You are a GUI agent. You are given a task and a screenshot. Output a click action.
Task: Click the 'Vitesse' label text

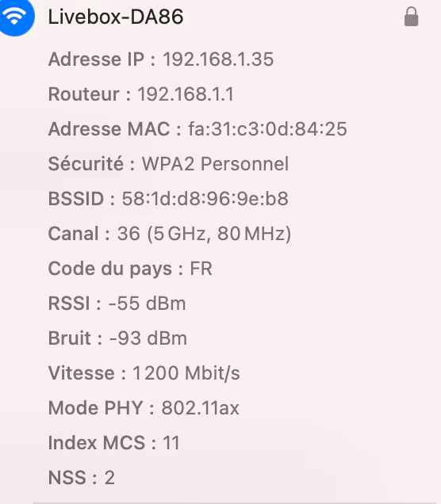(82, 373)
